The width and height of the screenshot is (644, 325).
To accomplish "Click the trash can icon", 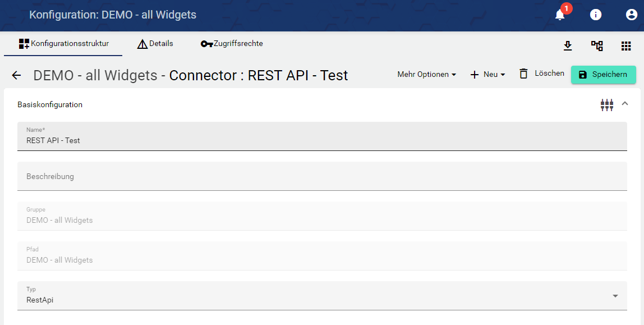I will 523,74.
